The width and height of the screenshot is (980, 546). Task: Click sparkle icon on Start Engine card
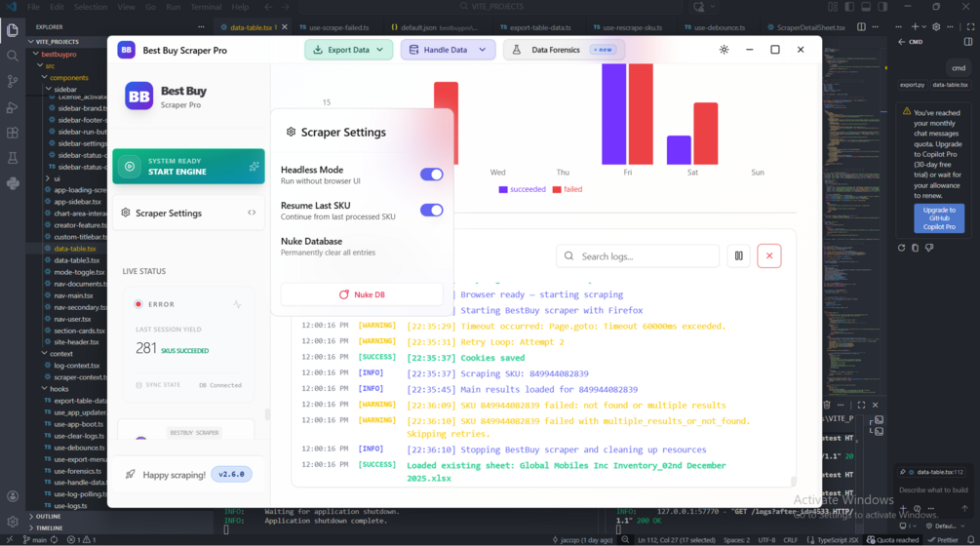pos(254,166)
